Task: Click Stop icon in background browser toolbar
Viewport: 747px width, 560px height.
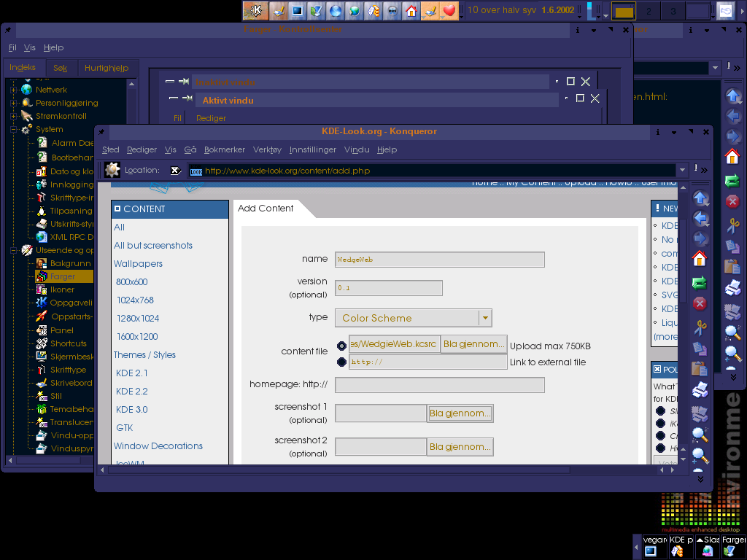Action: (732, 201)
